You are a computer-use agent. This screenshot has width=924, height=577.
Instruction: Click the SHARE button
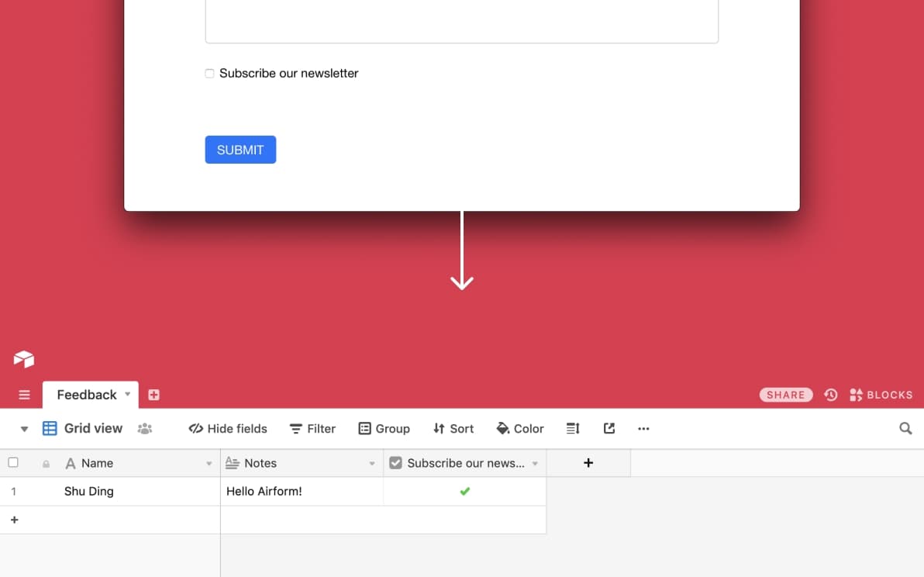(786, 395)
